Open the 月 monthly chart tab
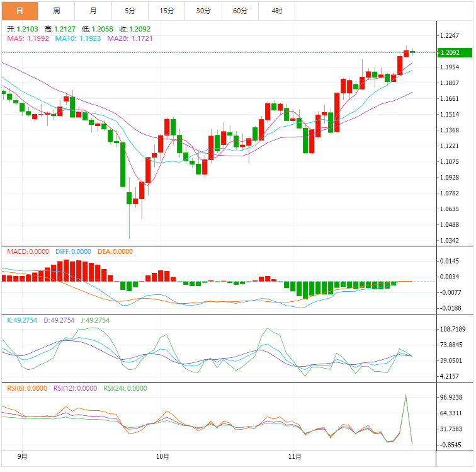Screen dimensions: 476x472 93,11
